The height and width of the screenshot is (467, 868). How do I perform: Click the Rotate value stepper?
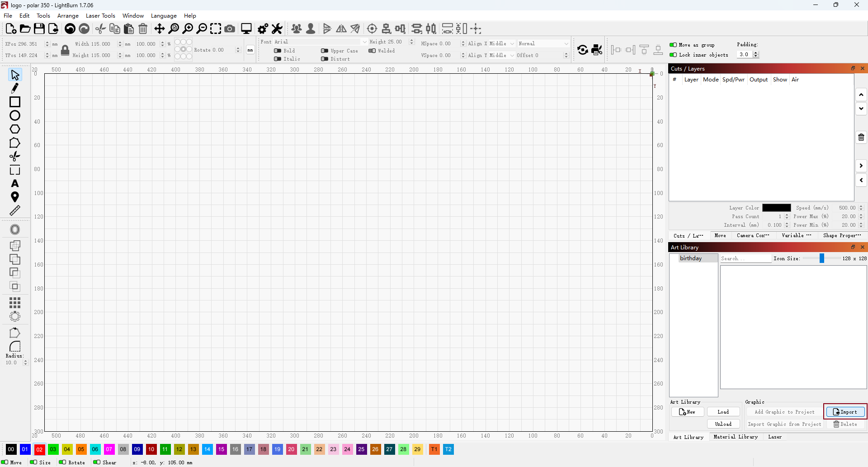(238, 50)
